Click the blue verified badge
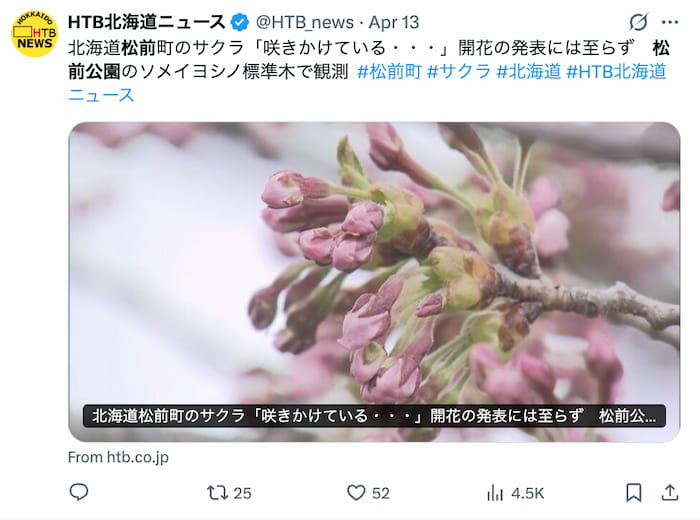Image resolution: width=700 pixels, height=520 pixels. (x=240, y=22)
